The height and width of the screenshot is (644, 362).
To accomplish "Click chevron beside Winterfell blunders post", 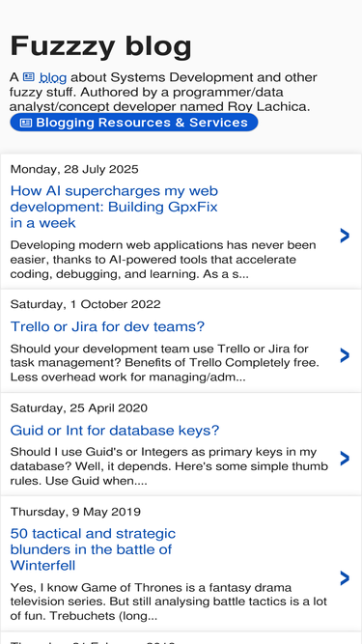I will [x=345, y=578].
